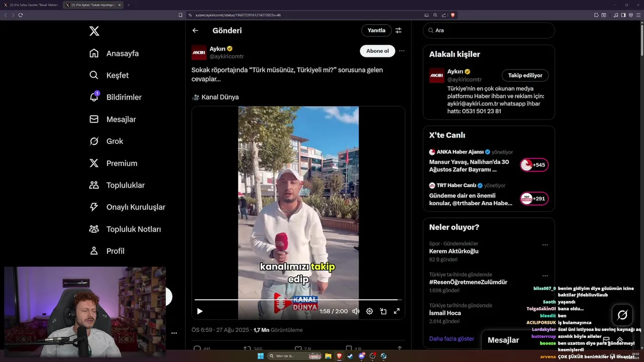644x362 pixels.
Task: Open Keşfet explore page
Action: (109, 75)
